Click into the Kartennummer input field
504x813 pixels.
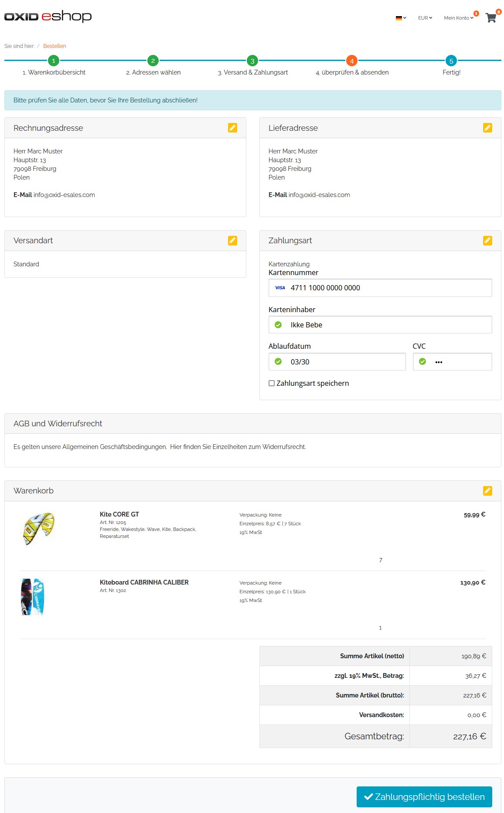pyautogui.click(x=388, y=288)
